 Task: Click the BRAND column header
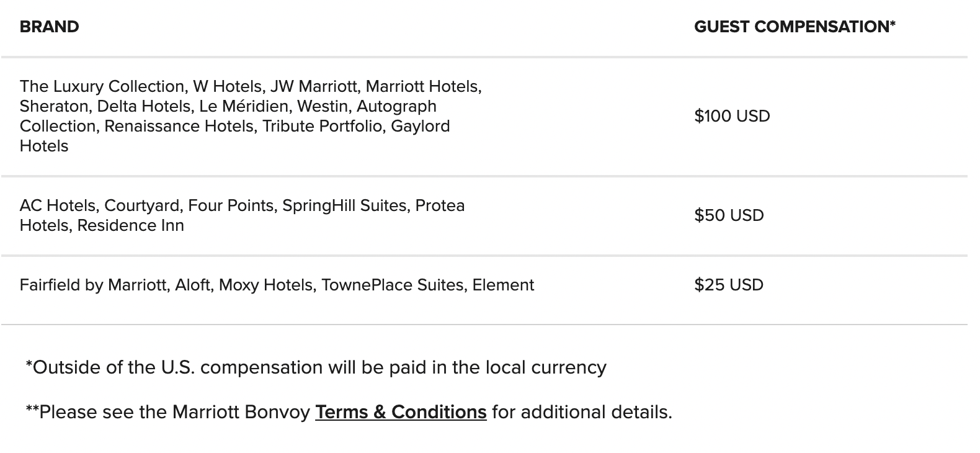[49, 27]
